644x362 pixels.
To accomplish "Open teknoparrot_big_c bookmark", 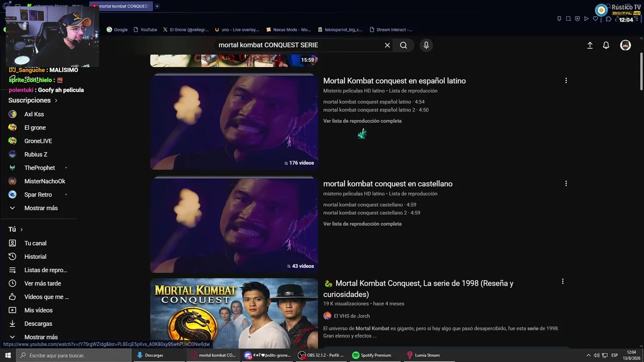I will click(x=340, y=30).
